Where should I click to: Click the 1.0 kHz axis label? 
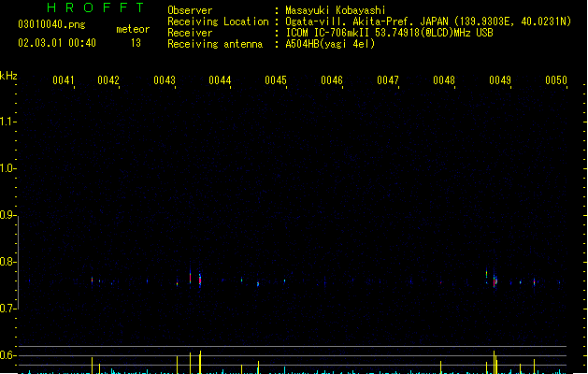[7, 168]
